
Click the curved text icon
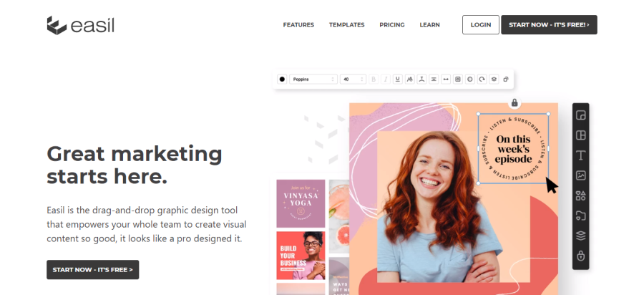421,79
